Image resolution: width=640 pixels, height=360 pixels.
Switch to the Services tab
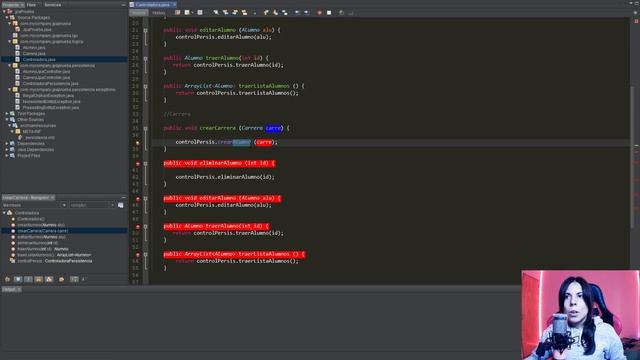[x=53, y=4]
